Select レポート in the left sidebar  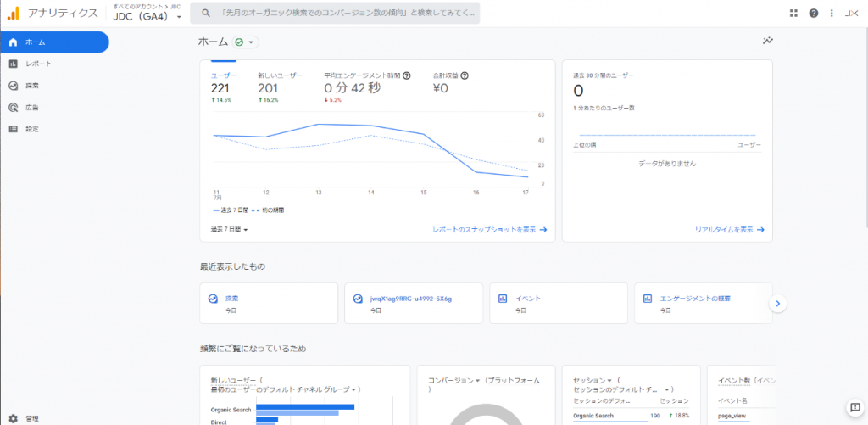point(38,64)
